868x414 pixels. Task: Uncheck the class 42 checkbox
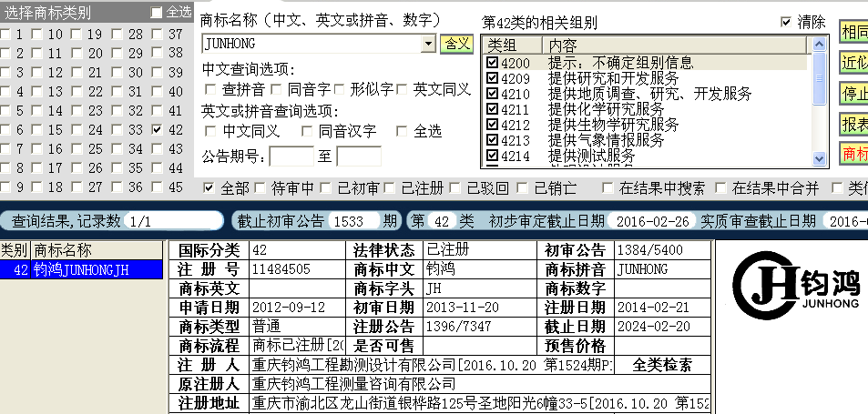158,130
